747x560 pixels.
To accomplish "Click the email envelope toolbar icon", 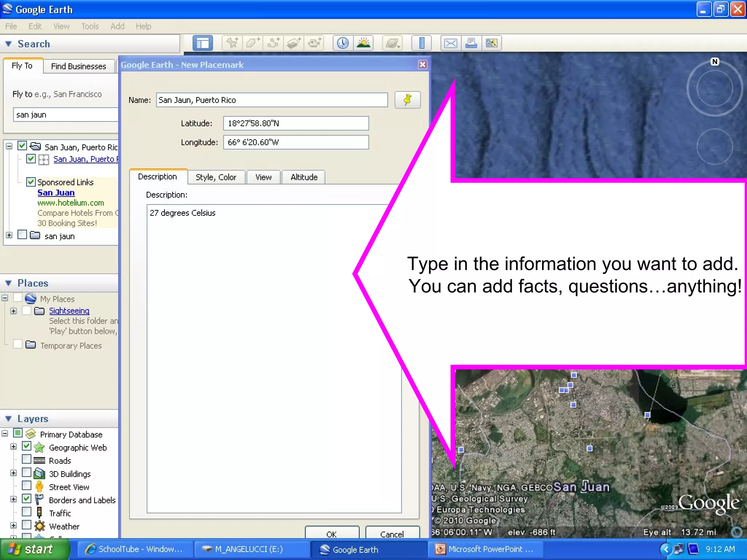I will point(451,43).
